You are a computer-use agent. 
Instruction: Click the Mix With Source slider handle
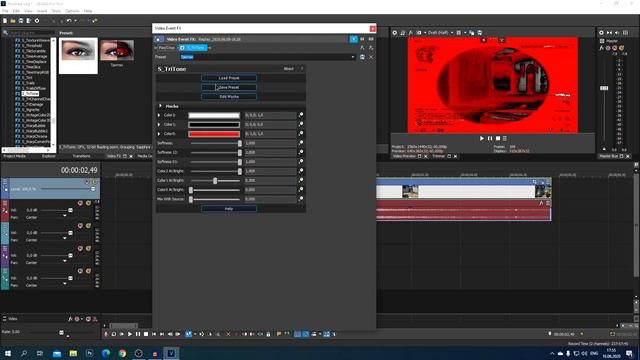pos(191,199)
